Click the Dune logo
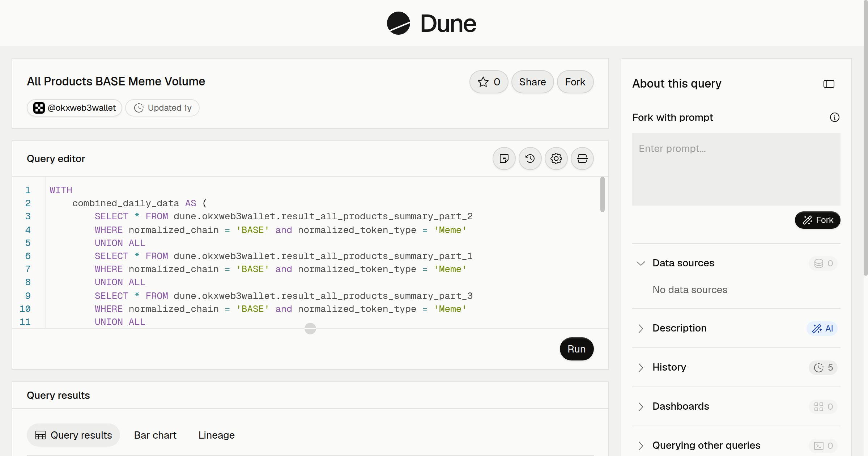This screenshot has width=868, height=456. [x=431, y=23]
